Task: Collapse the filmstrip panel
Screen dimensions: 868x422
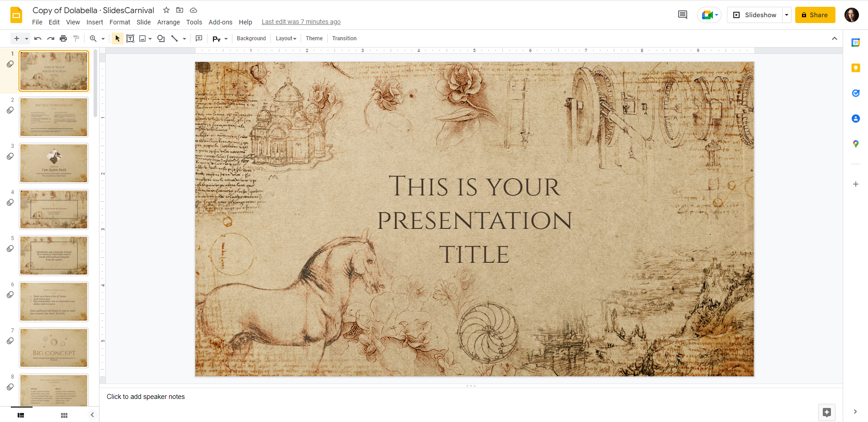Action: coord(92,415)
